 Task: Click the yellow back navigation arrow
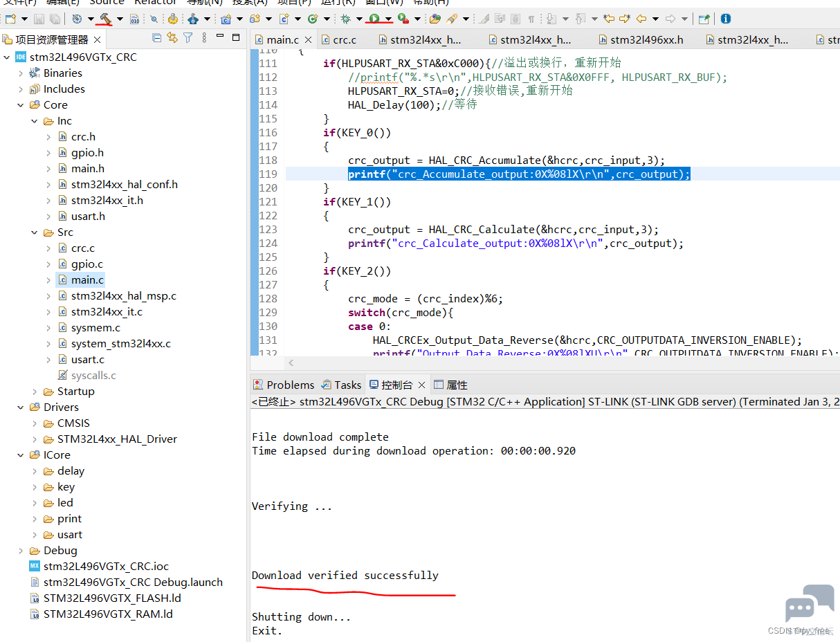641,19
